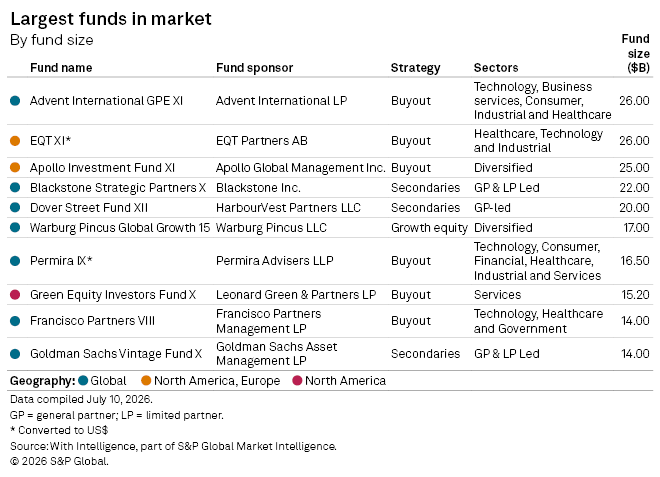Click the Global blue legend swatch
The height and width of the screenshot is (477, 660).
click(83, 381)
